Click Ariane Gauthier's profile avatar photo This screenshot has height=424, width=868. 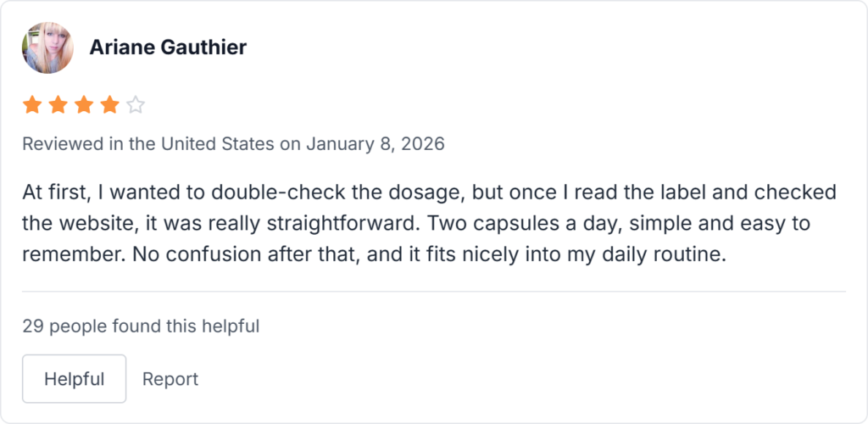[x=47, y=47]
